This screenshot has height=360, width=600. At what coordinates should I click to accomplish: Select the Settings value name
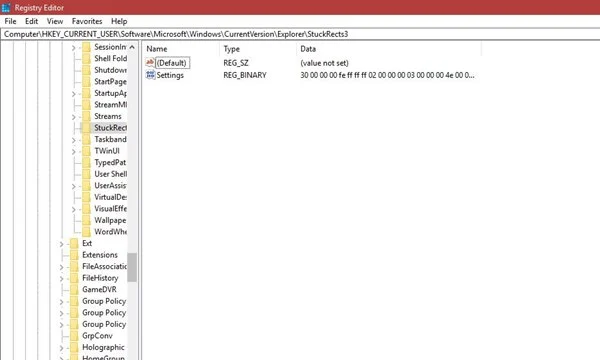pos(170,75)
